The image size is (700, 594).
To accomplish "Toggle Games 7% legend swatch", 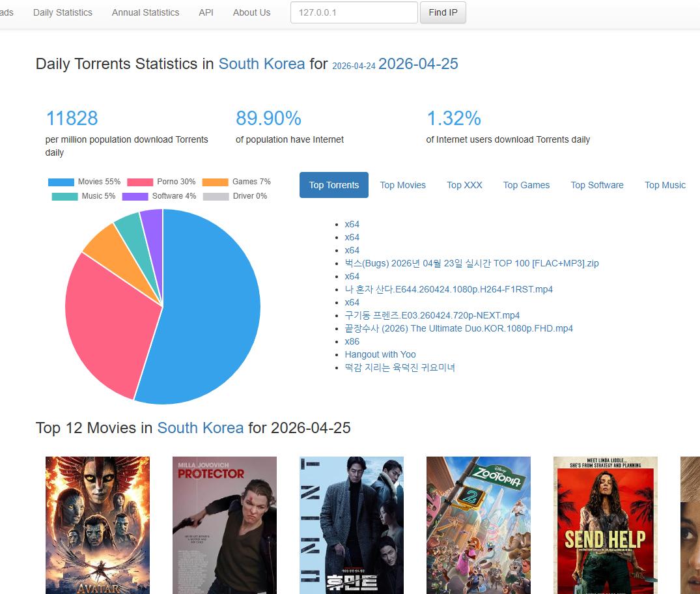I will pos(215,182).
